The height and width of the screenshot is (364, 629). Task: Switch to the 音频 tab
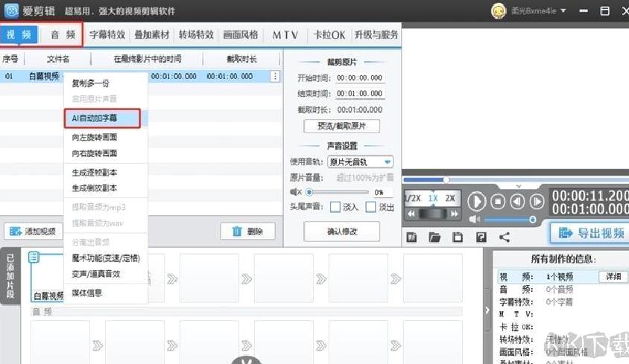(63, 35)
